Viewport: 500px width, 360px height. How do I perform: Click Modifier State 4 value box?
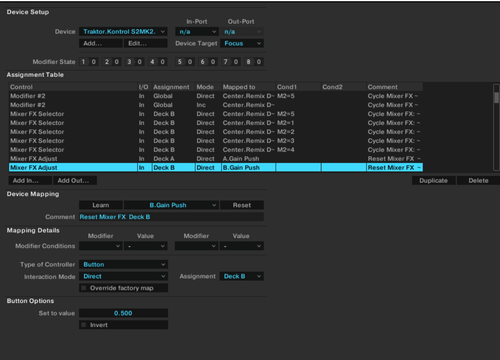pos(163,62)
